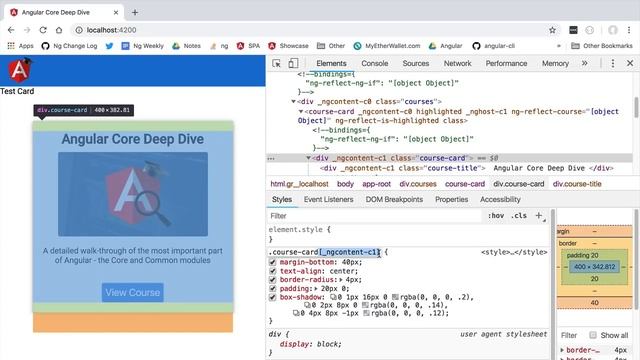Uncheck the border-radius declaration
The image size is (640, 360).
273,280
